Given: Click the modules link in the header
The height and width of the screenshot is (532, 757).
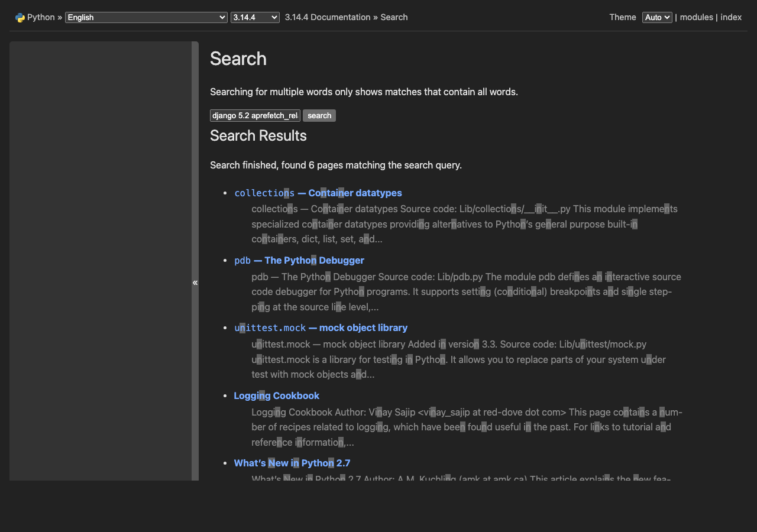Looking at the screenshot, I should [696, 17].
